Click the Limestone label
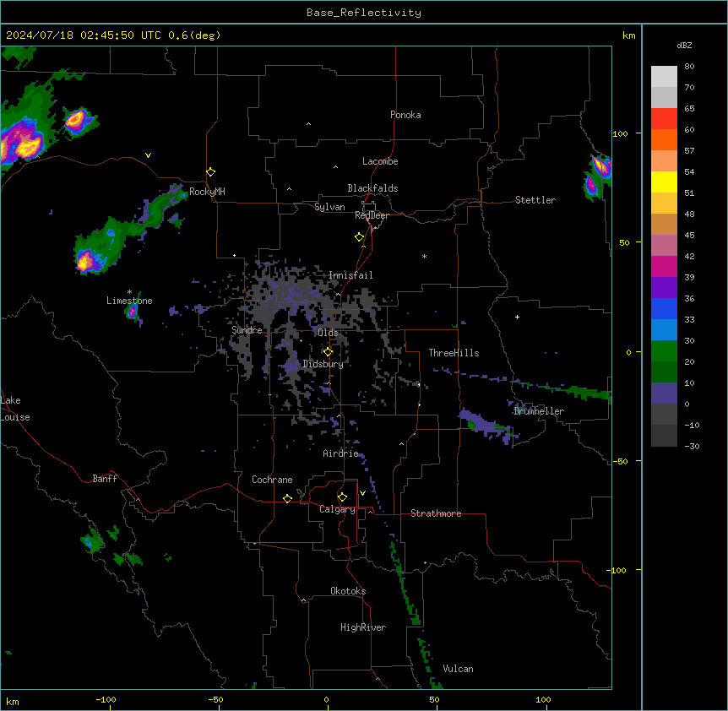 pos(129,301)
